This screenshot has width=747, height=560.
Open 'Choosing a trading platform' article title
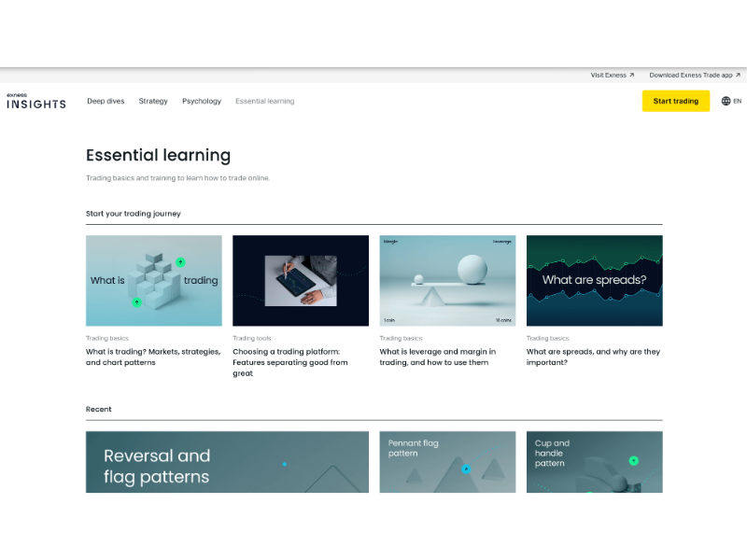[x=290, y=362]
